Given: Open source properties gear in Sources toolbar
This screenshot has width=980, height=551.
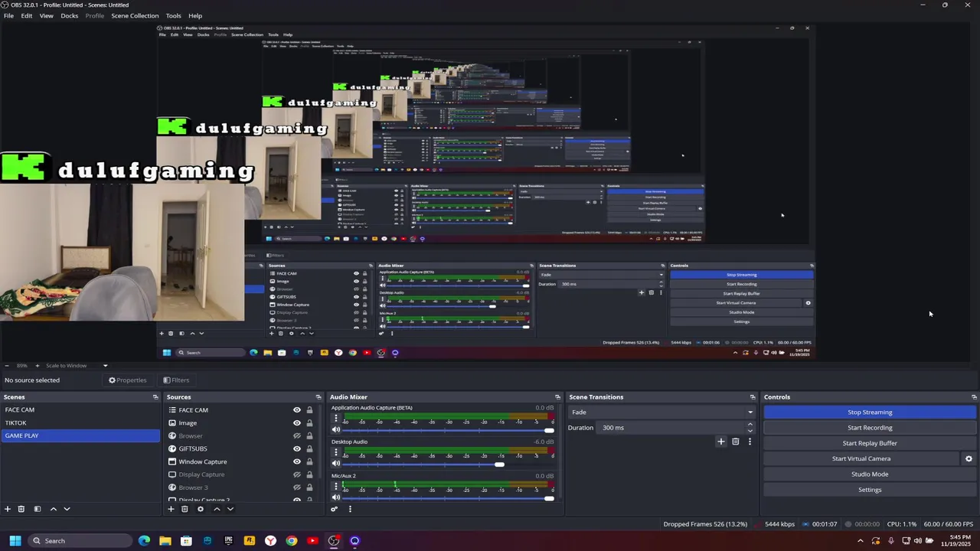Looking at the screenshot, I should pos(201,509).
